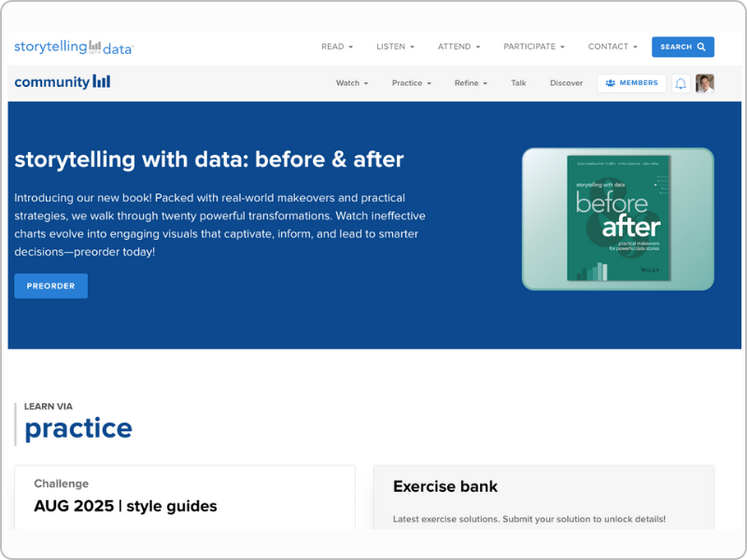Expand the Refine community menu
Image resolution: width=747 pixels, height=560 pixels.
click(471, 83)
